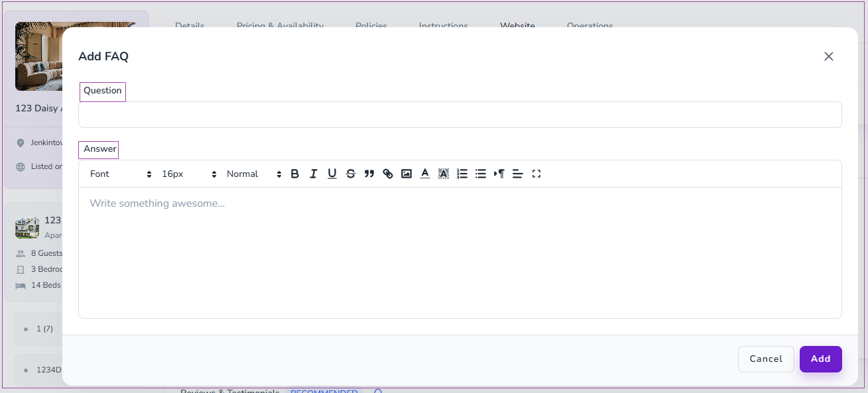Click into the Answer text area
Viewport: 868px width, 393px height.
coord(460,253)
